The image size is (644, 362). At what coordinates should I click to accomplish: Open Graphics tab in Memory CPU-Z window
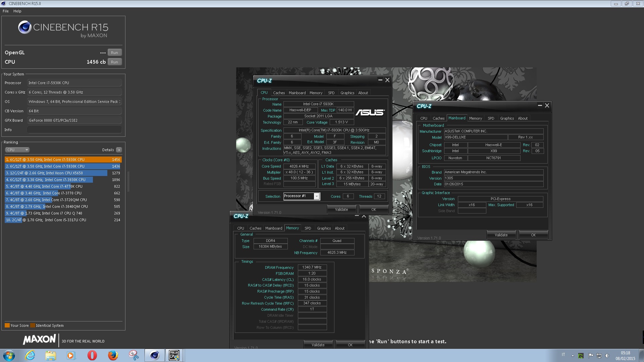click(324, 228)
